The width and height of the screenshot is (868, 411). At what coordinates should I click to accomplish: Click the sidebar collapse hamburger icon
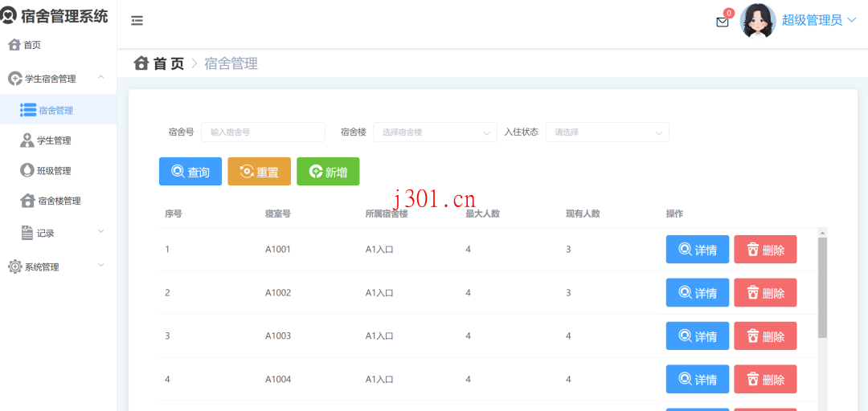point(137,21)
